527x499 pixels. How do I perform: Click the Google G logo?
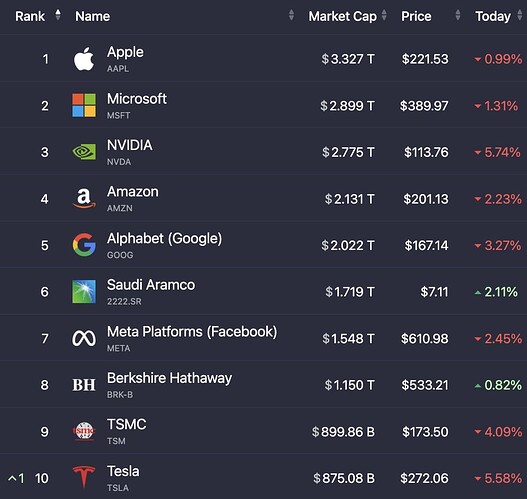[x=84, y=245]
